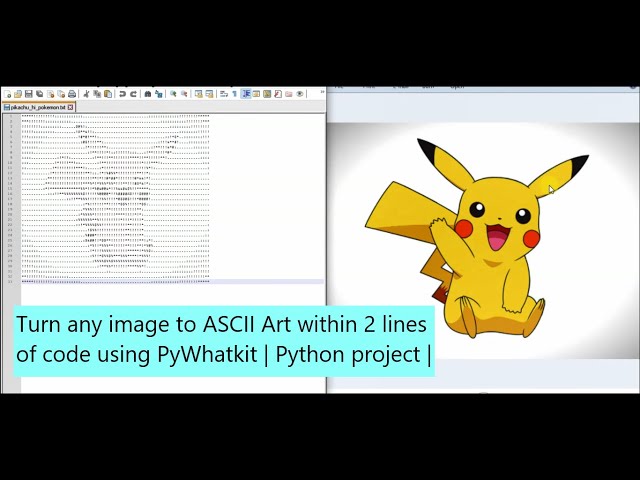Save the current file with floppy icon
The image size is (640, 480).
29,94
